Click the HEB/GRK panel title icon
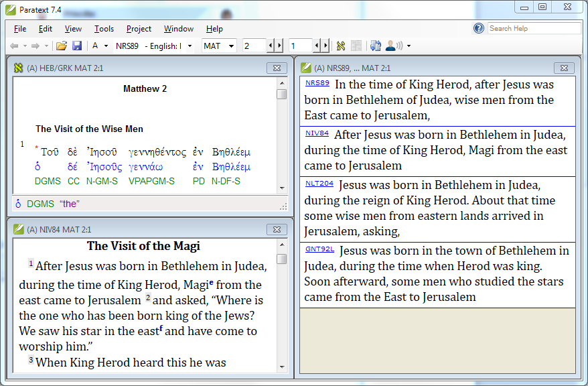588x386 pixels. click(18, 68)
